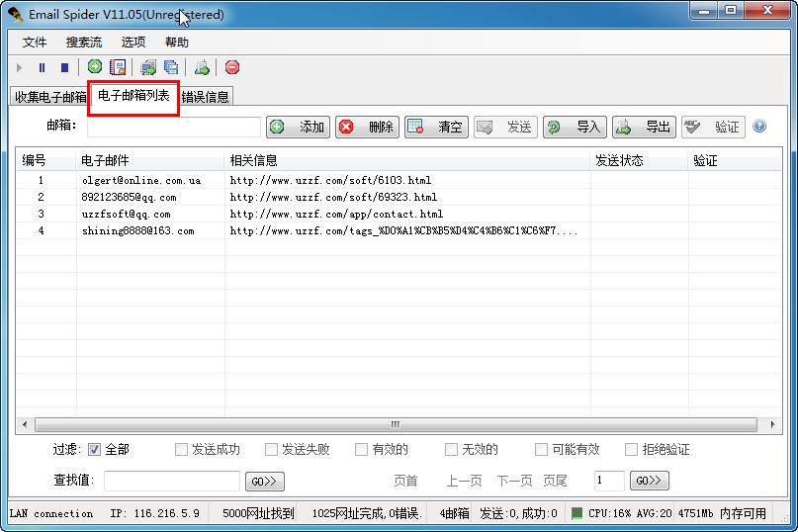Click the horizontal scrollbar left arrow
Image resolution: width=798 pixels, height=532 pixels.
pos(25,424)
